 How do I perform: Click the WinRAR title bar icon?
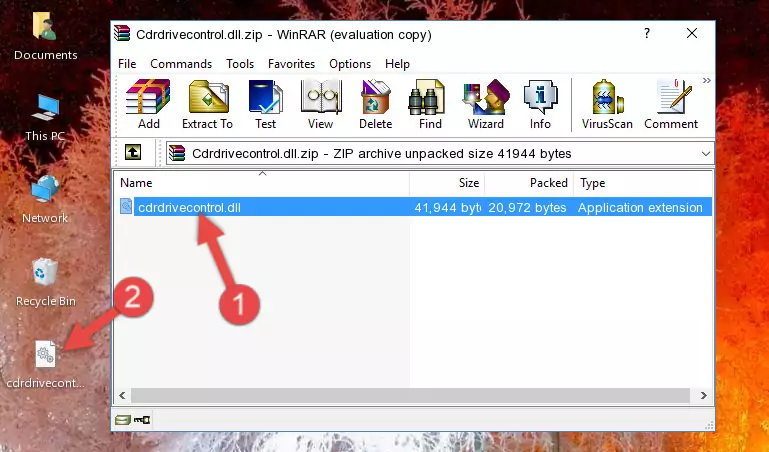pyautogui.click(x=123, y=34)
